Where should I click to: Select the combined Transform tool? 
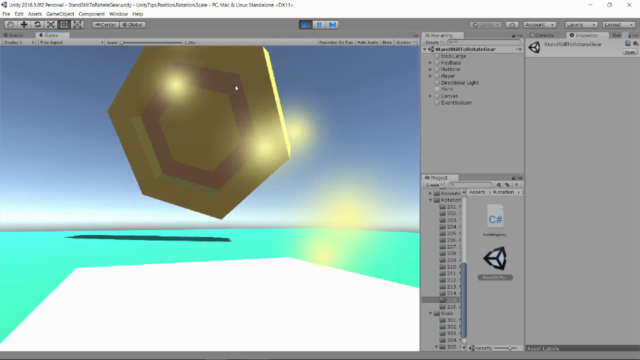point(78,25)
